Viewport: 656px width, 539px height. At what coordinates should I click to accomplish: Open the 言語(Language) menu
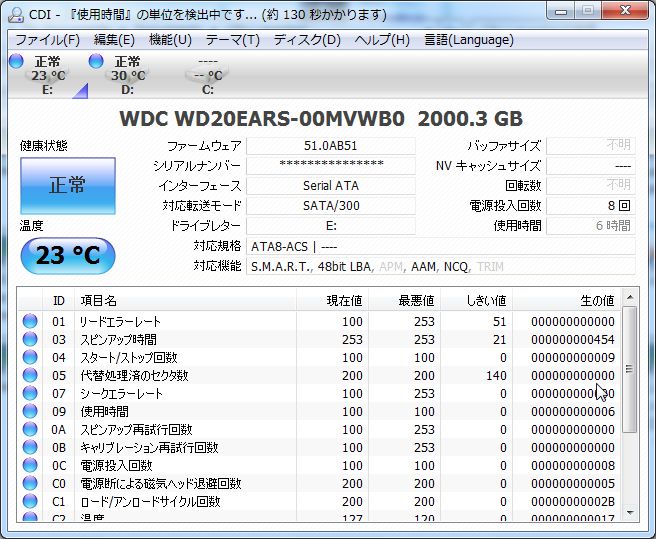coord(469,40)
